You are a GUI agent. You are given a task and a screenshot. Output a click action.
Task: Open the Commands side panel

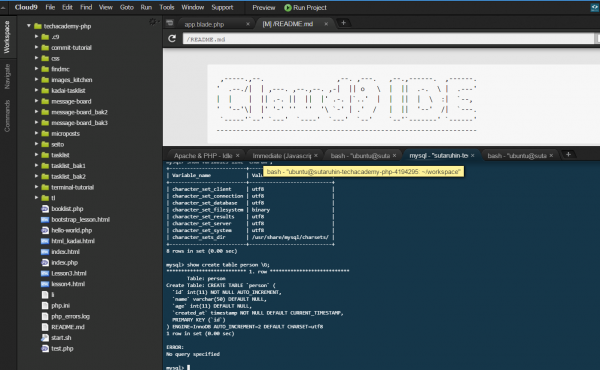[x=7, y=116]
